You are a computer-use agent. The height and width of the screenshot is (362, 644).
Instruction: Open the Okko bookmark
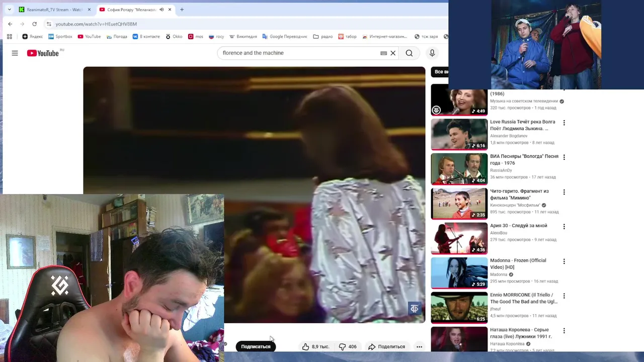pos(174,36)
